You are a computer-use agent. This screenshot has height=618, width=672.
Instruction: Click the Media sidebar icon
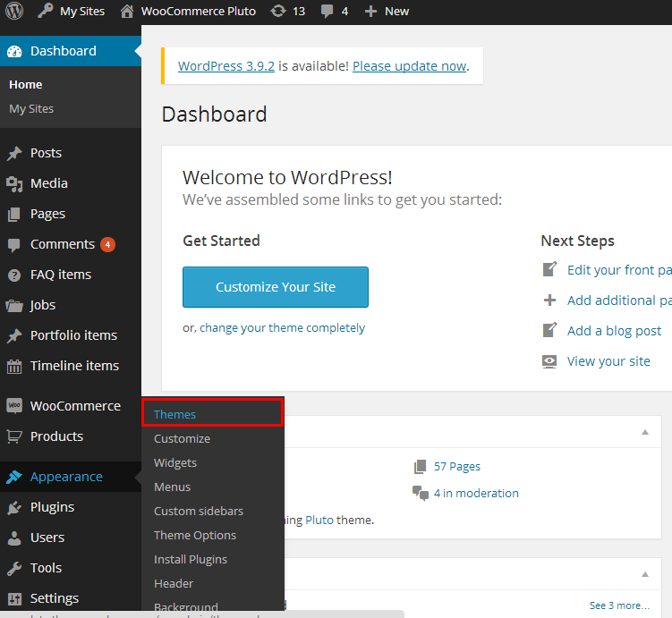[14, 183]
